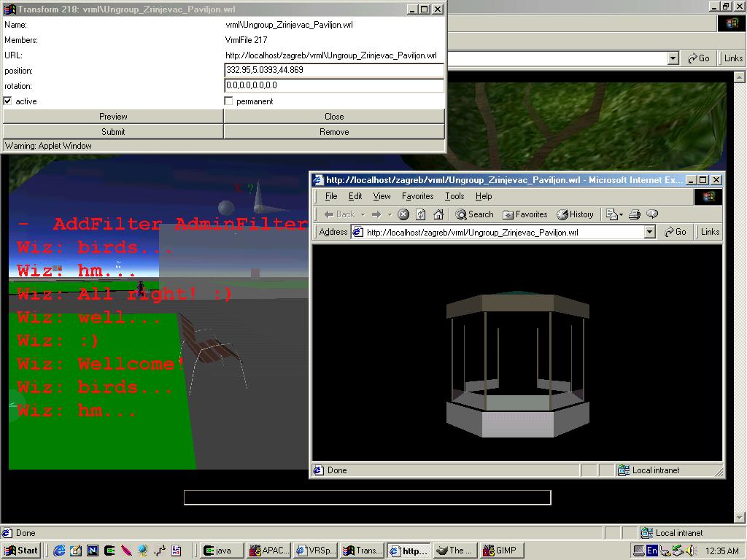Click the Print icon in the toolbar
The image size is (747, 560).
(635, 214)
